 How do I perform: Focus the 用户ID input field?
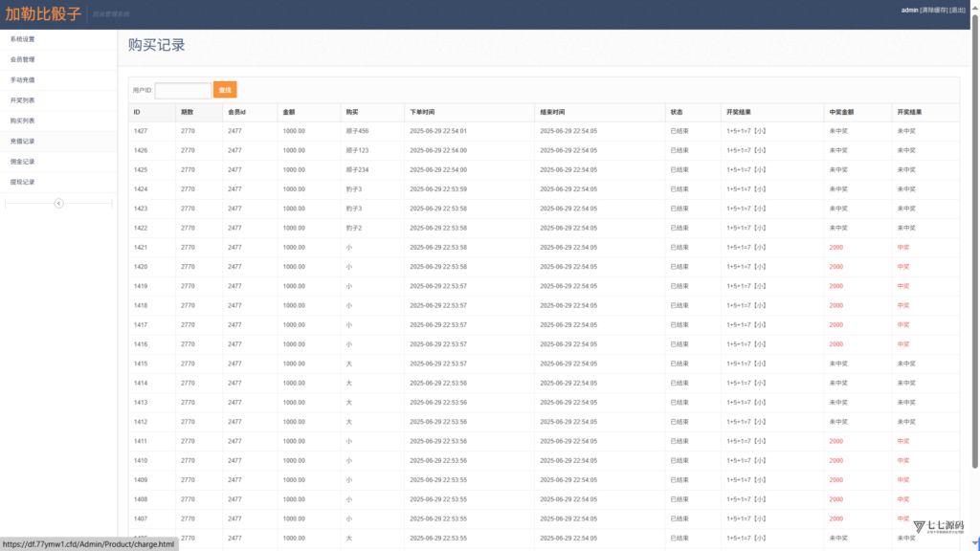coord(183,90)
